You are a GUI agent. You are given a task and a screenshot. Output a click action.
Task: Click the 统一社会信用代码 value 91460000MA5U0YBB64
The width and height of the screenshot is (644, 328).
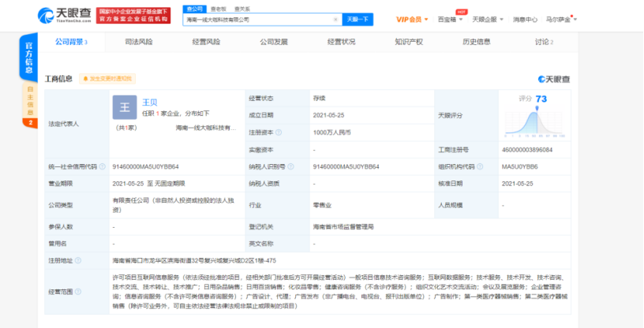145,166
